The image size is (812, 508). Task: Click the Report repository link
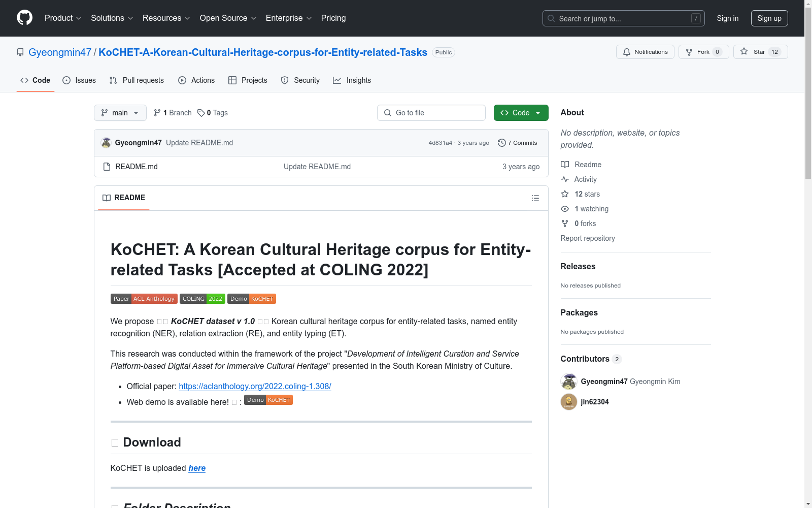point(588,238)
